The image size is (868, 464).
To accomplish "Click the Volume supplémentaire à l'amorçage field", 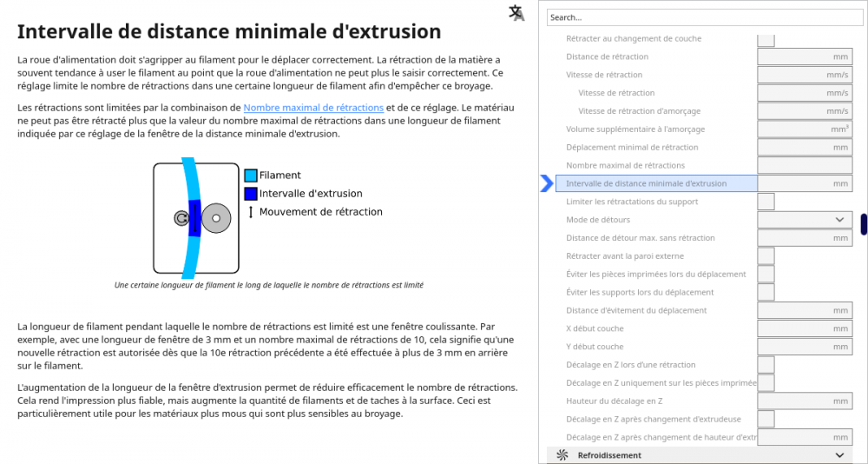I will coord(805,129).
